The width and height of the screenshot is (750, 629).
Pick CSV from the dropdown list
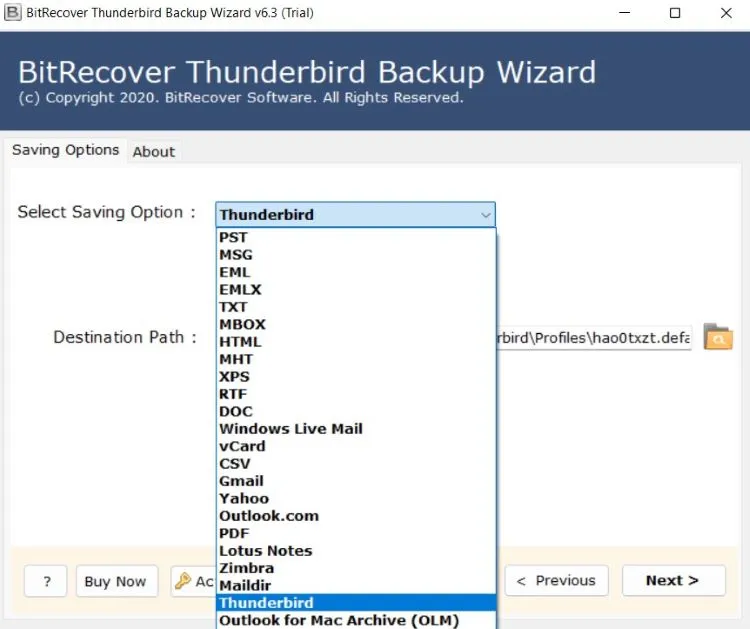(x=356, y=463)
